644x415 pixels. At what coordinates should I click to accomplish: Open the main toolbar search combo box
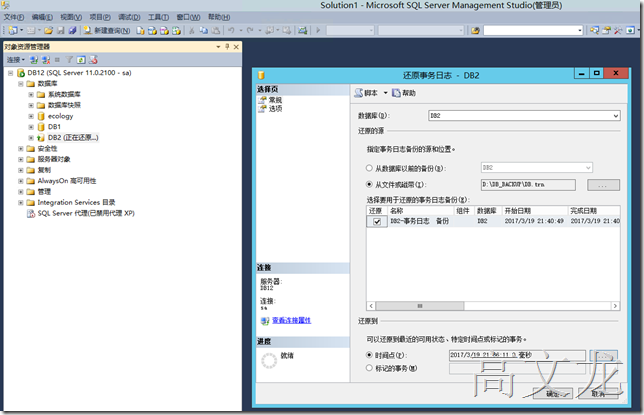click(533, 30)
